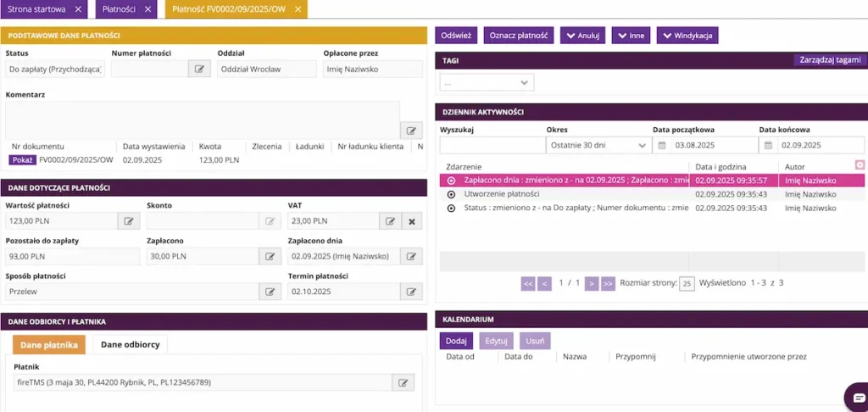Close the Płatności tab

pyautogui.click(x=147, y=9)
